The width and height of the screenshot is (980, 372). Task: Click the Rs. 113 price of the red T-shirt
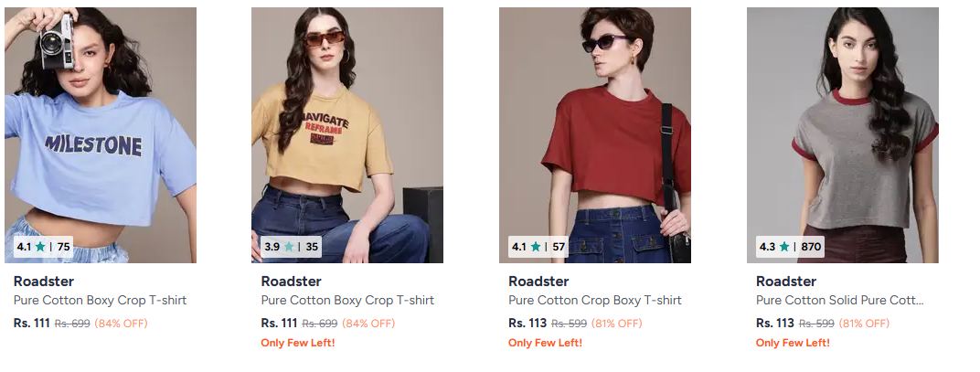(x=527, y=324)
